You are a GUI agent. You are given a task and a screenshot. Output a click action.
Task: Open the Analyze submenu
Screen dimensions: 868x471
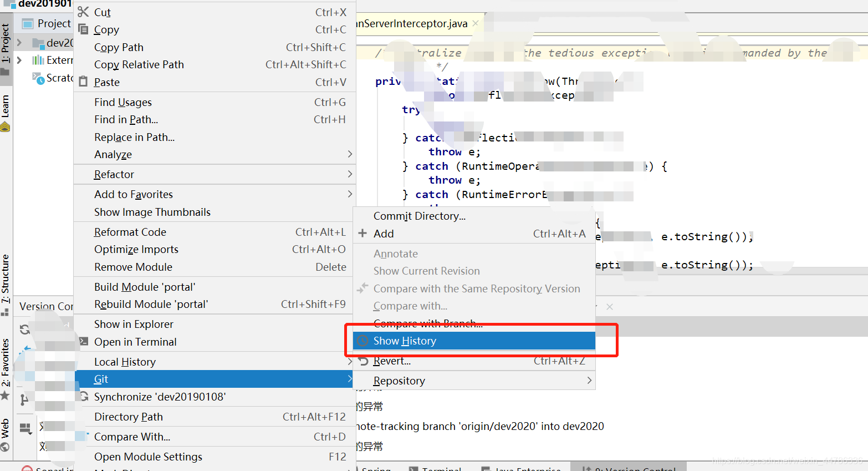215,154
